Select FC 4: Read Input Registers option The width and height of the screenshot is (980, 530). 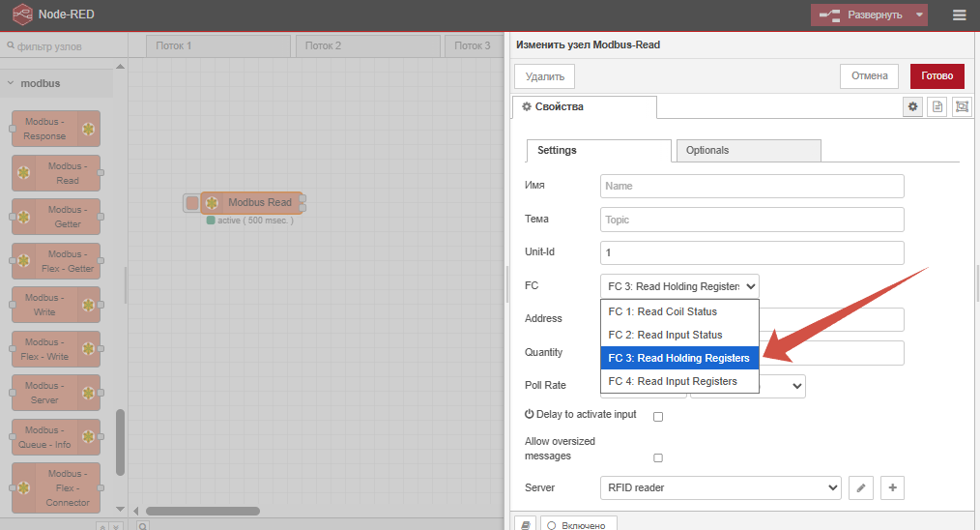click(x=673, y=381)
